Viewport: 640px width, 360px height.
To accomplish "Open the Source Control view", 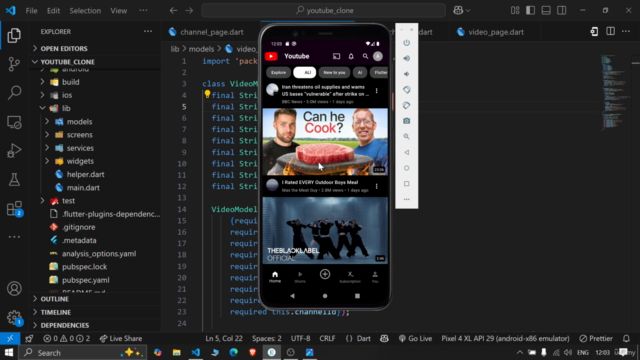I will pyautogui.click(x=14, y=64).
